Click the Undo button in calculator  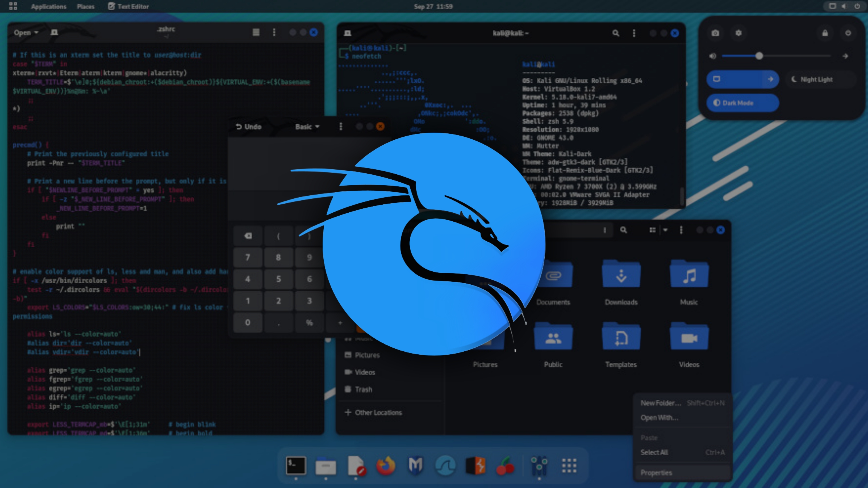coord(249,127)
